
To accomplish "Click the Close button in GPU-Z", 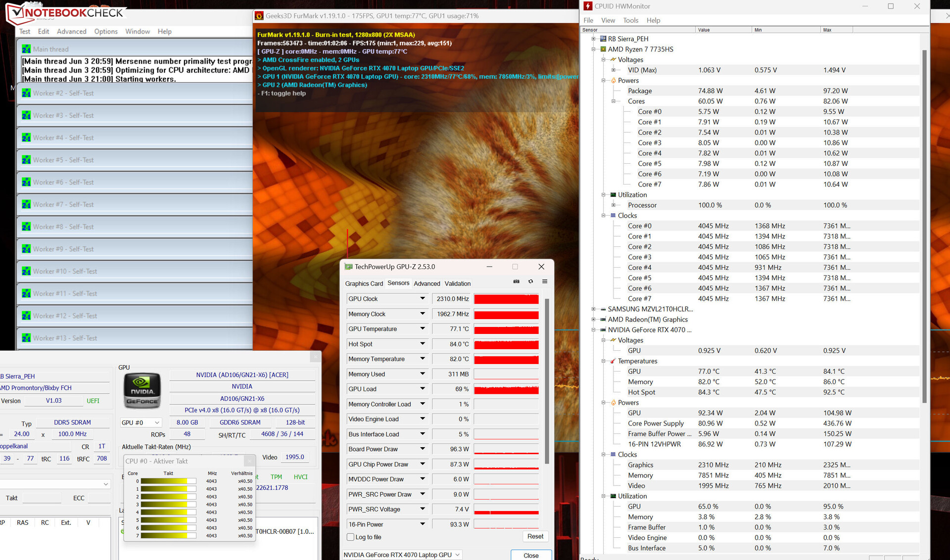I will (x=530, y=555).
